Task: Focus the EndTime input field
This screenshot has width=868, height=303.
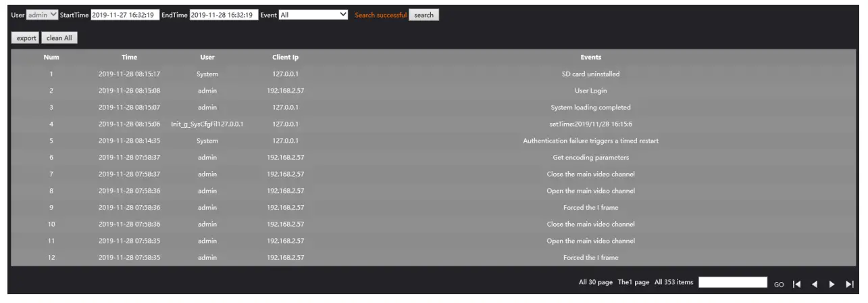Action: 224,15
